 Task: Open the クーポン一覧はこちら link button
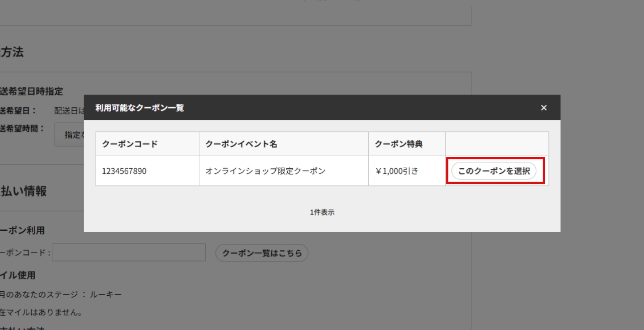pos(262,253)
